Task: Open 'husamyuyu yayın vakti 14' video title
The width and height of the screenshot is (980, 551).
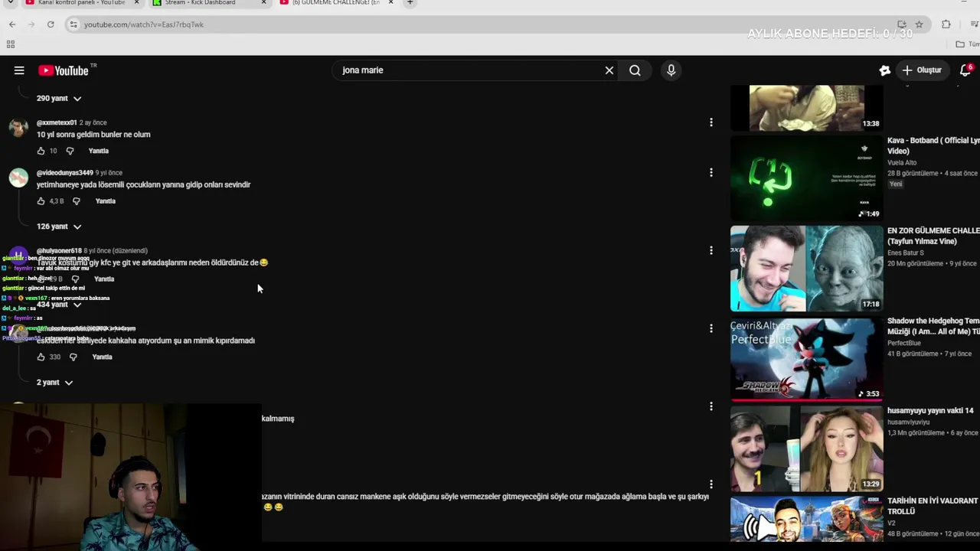Action: (x=930, y=411)
